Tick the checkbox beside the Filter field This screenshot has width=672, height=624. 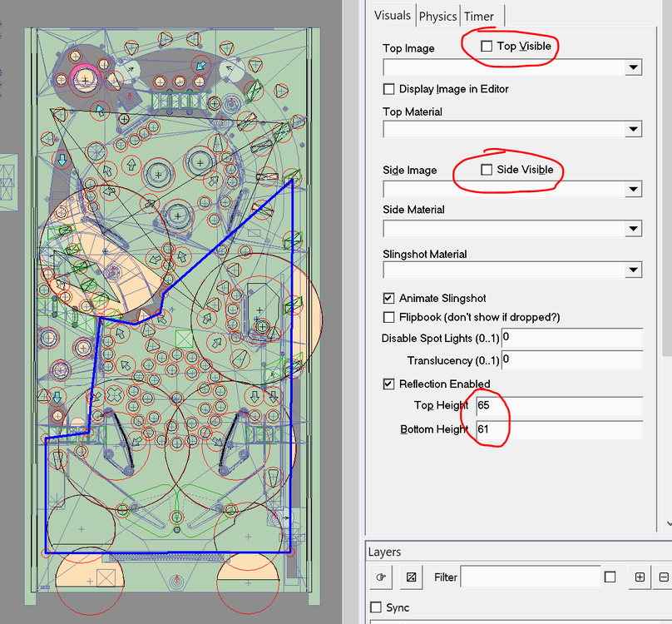coord(610,577)
